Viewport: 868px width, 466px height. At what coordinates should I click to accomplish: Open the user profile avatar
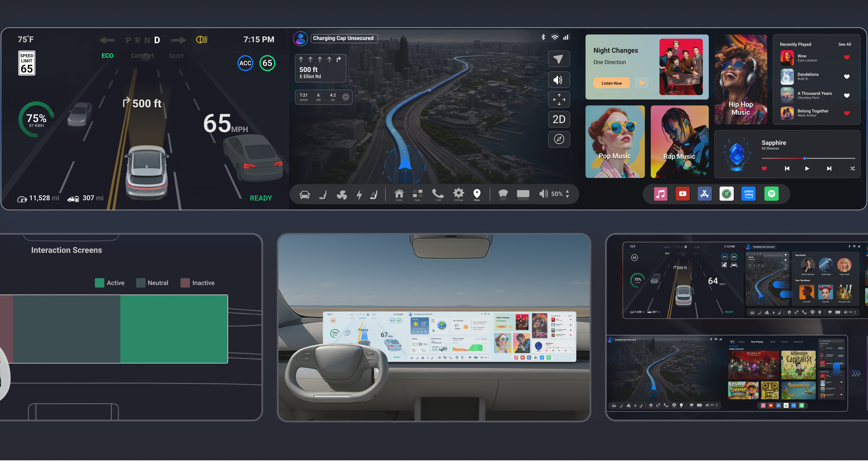300,38
